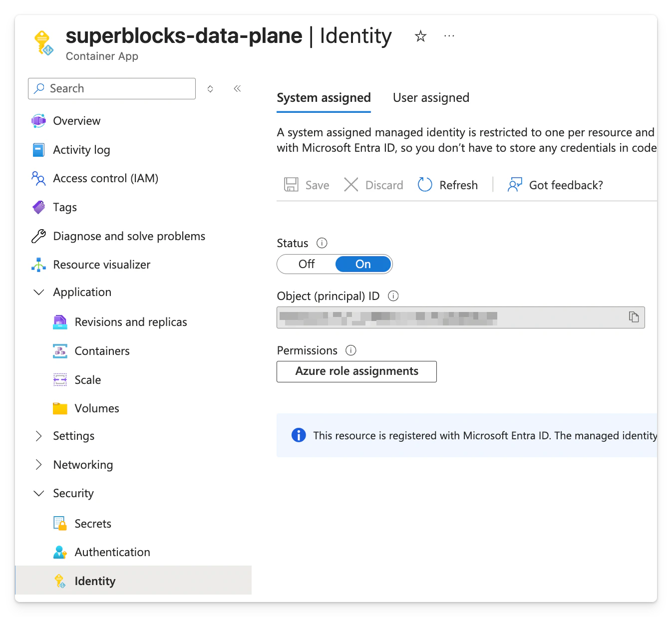
Task: Click the Azure role assignments button
Action: point(356,371)
